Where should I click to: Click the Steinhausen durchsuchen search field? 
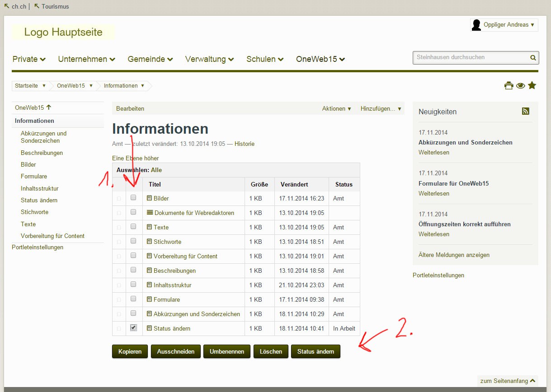[470, 58]
